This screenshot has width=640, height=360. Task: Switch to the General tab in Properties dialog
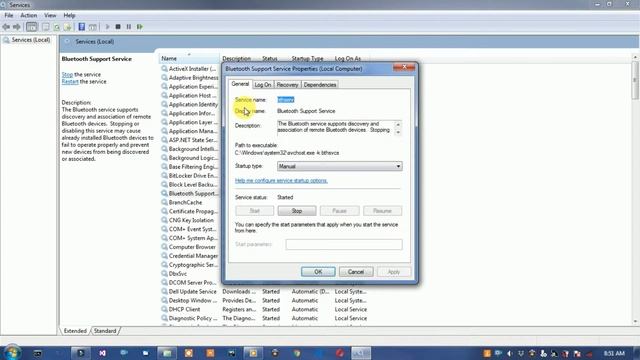tap(240, 84)
